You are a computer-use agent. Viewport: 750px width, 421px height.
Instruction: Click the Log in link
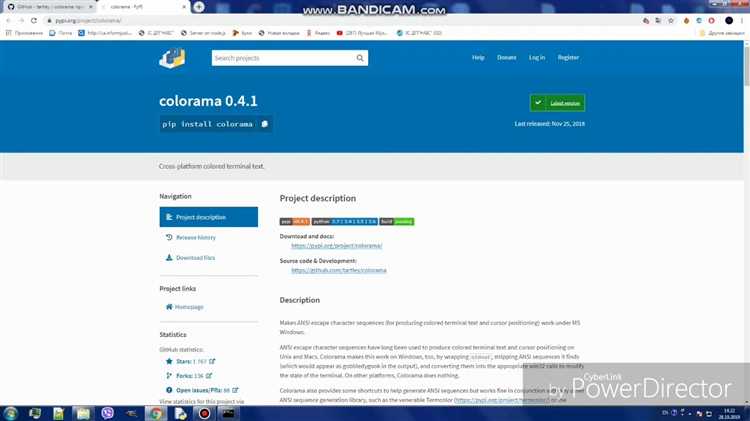pos(537,57)
